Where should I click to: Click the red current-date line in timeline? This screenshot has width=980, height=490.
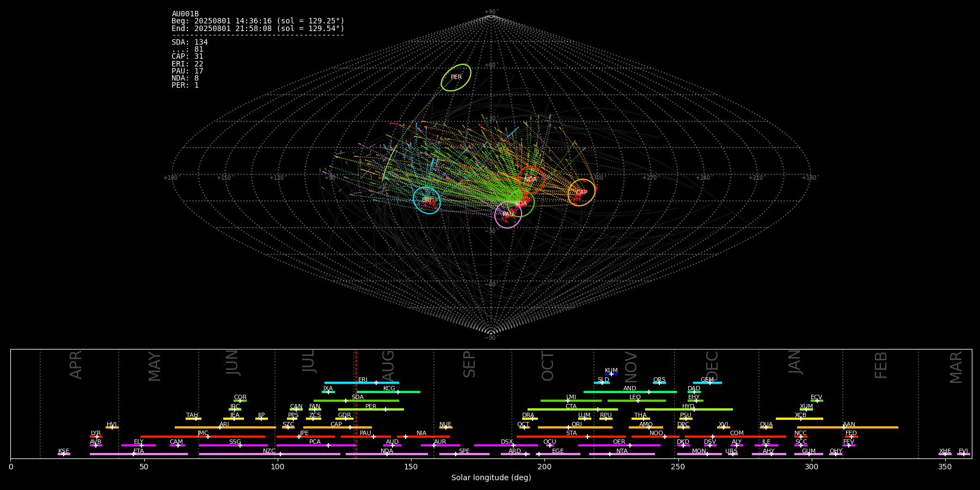[x=356, y=403]
